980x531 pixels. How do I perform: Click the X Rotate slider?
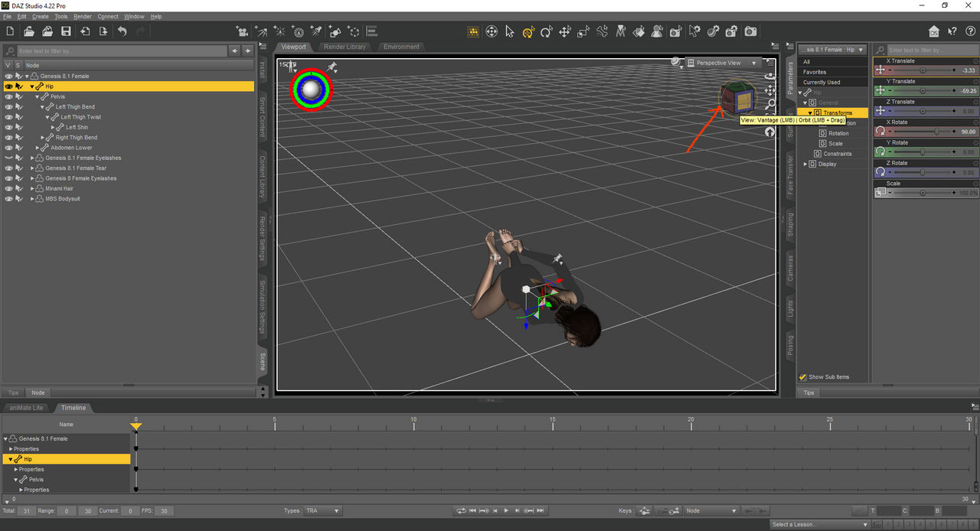[x=922, y=132]
